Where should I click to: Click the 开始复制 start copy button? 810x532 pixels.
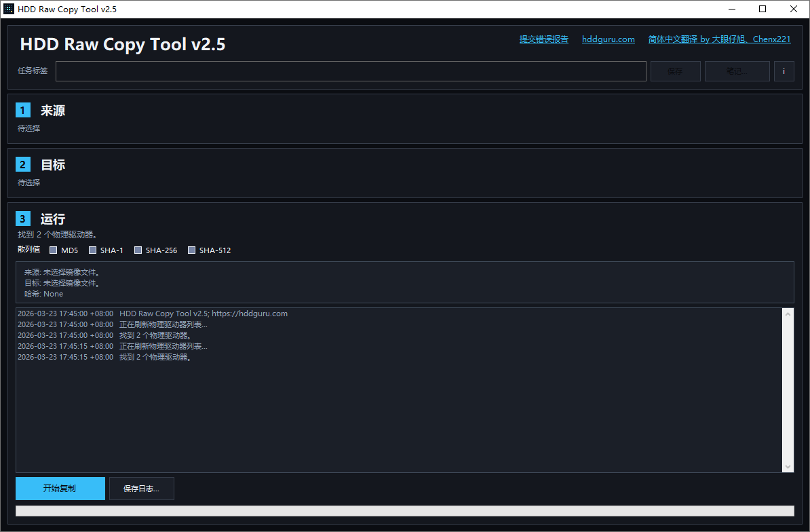click(x=60, y=489)
